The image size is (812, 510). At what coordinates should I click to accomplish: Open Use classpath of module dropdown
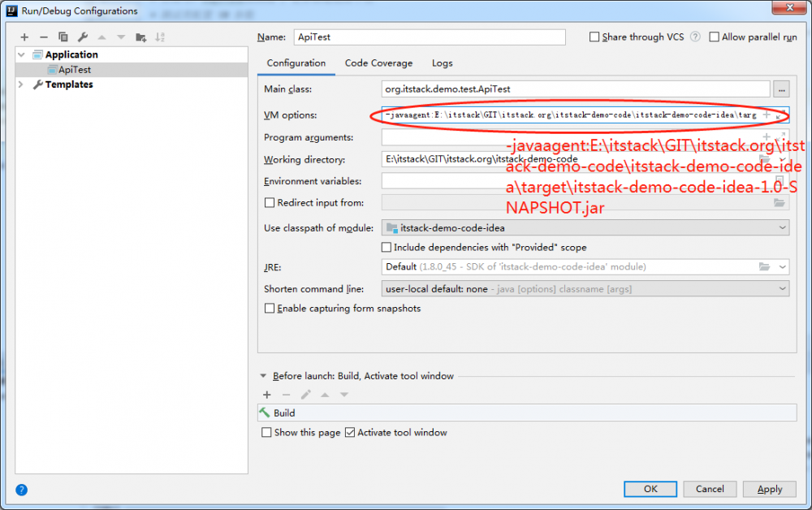pos(585,228)
